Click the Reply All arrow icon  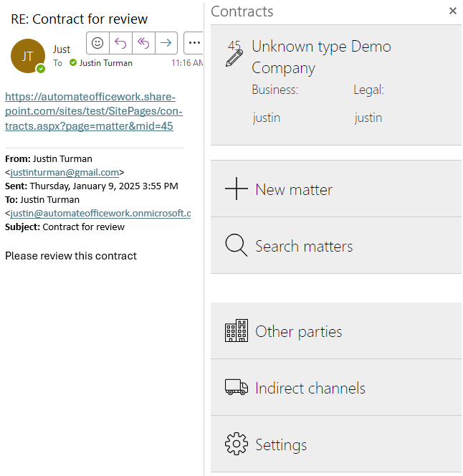pos(143,43)
